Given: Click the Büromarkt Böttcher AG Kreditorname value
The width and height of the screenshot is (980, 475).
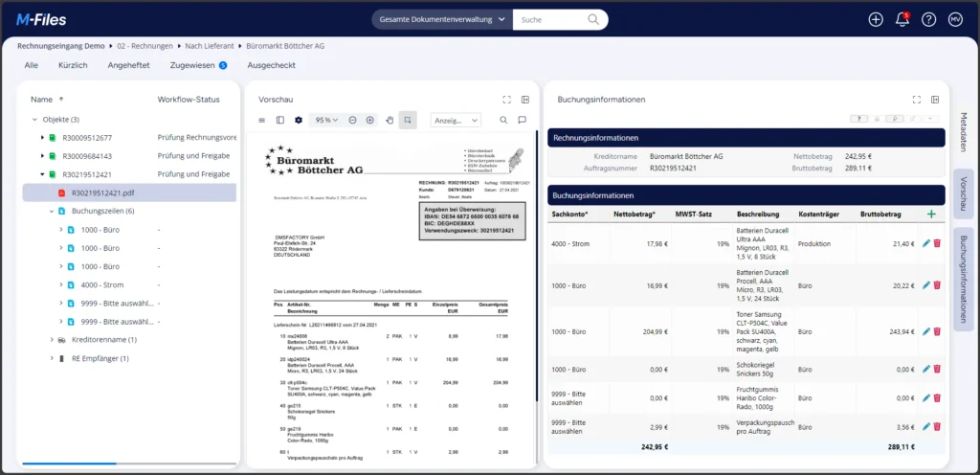Looking at the screenshot, I should (686, 156).
